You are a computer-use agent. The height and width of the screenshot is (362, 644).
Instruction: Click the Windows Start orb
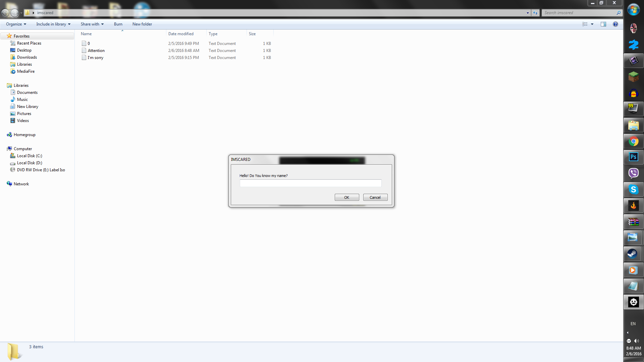click(633, 10)
